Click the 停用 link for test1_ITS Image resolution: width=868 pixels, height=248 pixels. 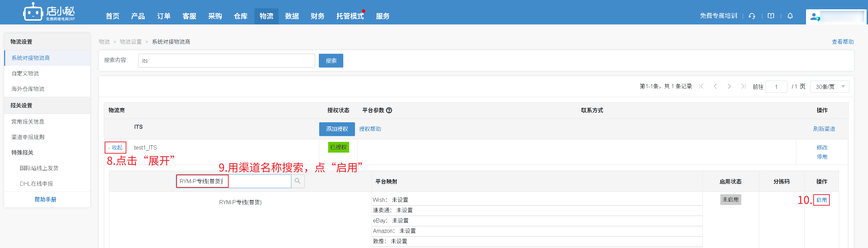coord(822,157)
